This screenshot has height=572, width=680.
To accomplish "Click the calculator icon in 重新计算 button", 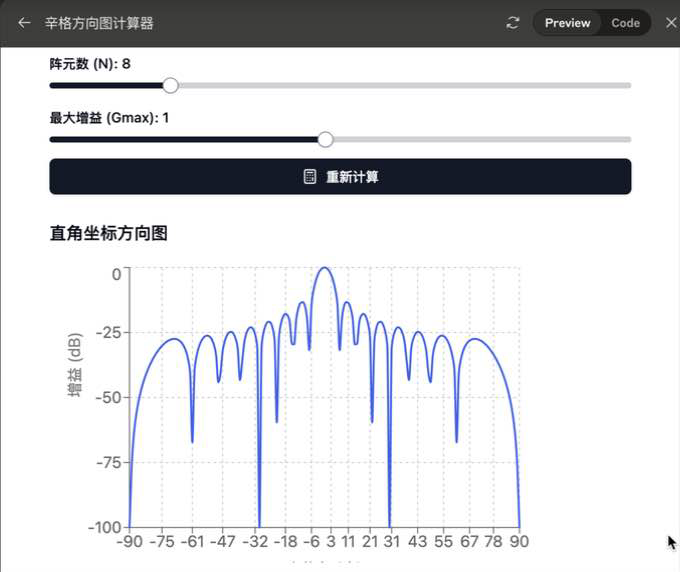I will pyautogui.click(x=310, y=177).
